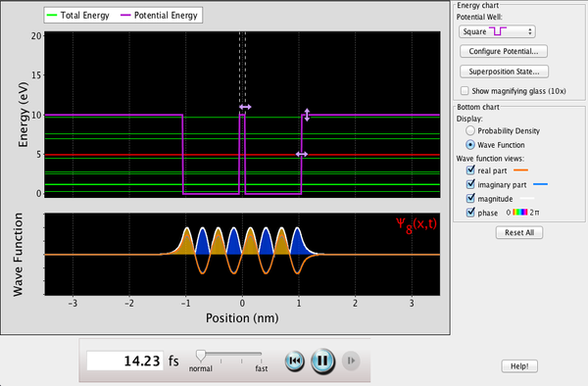This screenshot has width=588, height=386.
Task: Enable Show magnifying glass (10x) checkbox
Action: coord(465,91)
